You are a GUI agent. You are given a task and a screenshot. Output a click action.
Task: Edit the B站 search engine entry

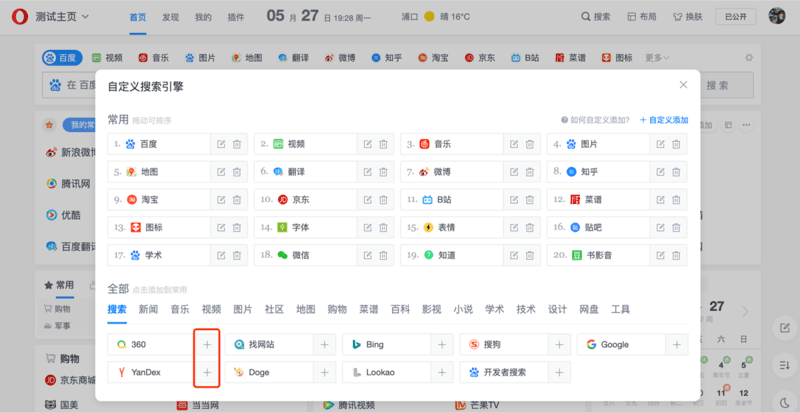click(x=513, y=200)
